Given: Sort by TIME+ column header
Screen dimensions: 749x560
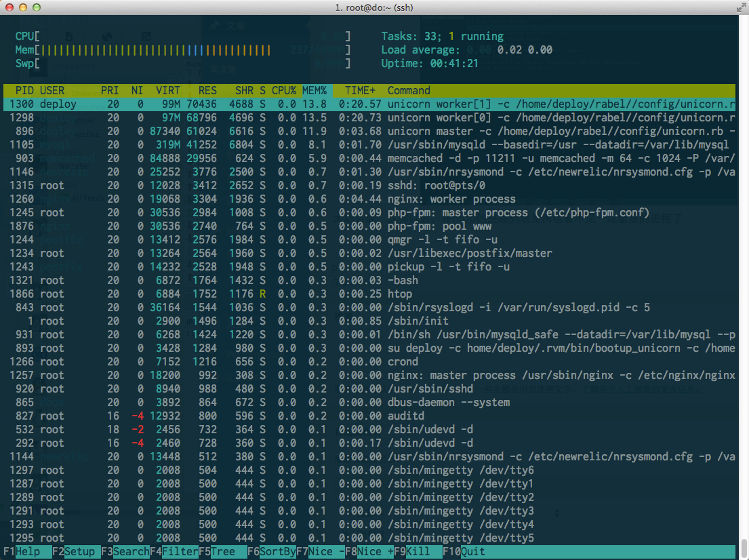Looking at the screenshot, I should 360,90.
